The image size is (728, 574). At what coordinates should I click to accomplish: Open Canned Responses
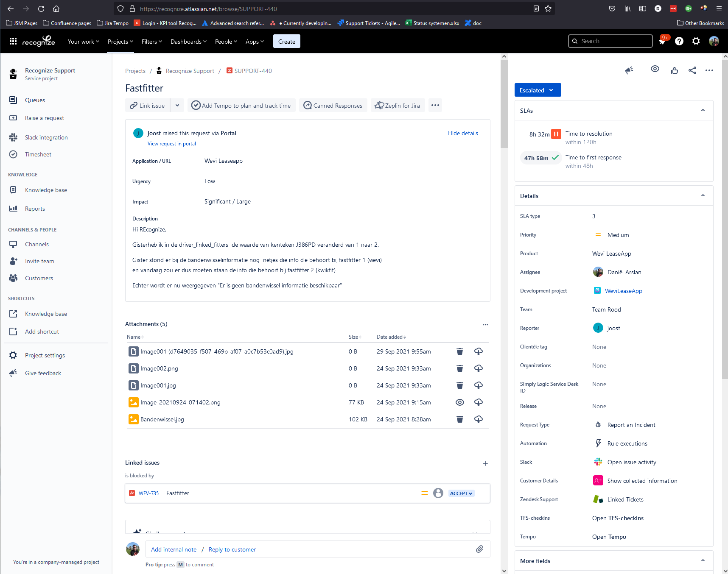333,105
